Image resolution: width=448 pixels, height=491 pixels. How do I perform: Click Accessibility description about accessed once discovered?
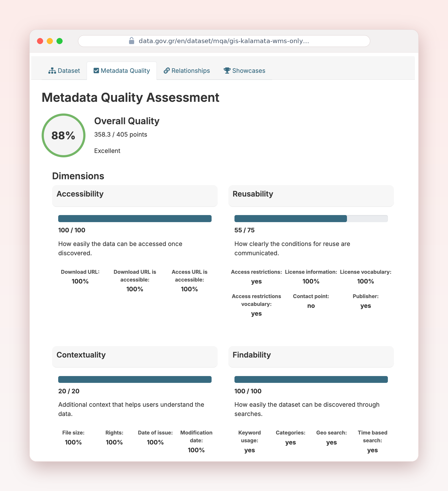(x=120, y=248)
